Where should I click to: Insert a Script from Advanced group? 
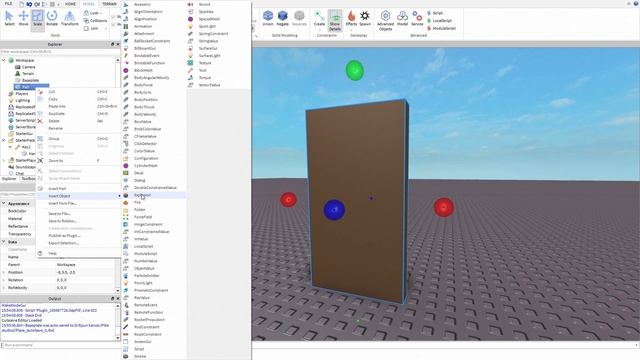pyautogui.click(x=435, y=13)
